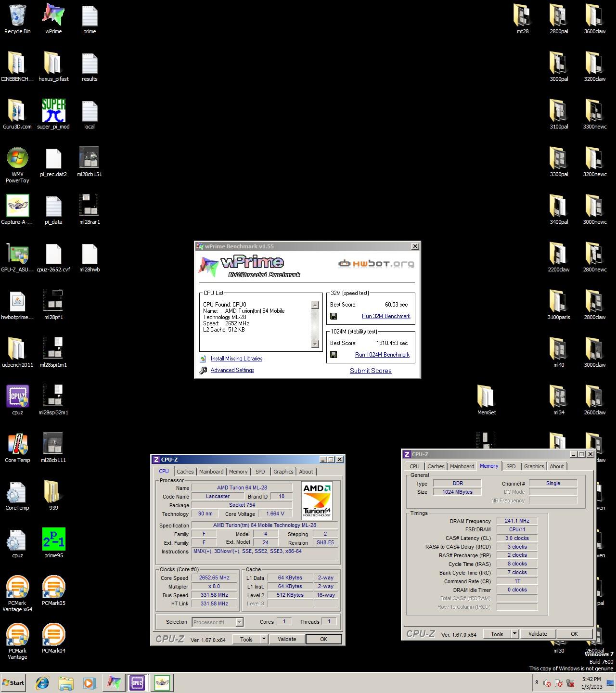616x693 pixels.
Task: Click the Core Speed 2652.65 MHz value
Action: tap(214, 578)
